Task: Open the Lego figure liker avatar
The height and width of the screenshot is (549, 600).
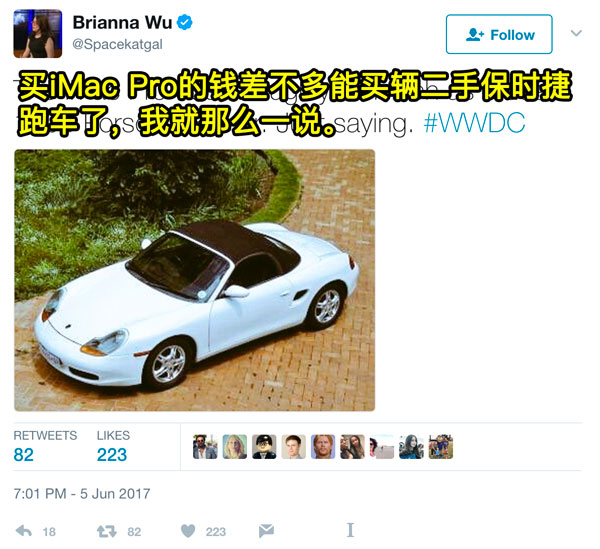Action: 264,446
